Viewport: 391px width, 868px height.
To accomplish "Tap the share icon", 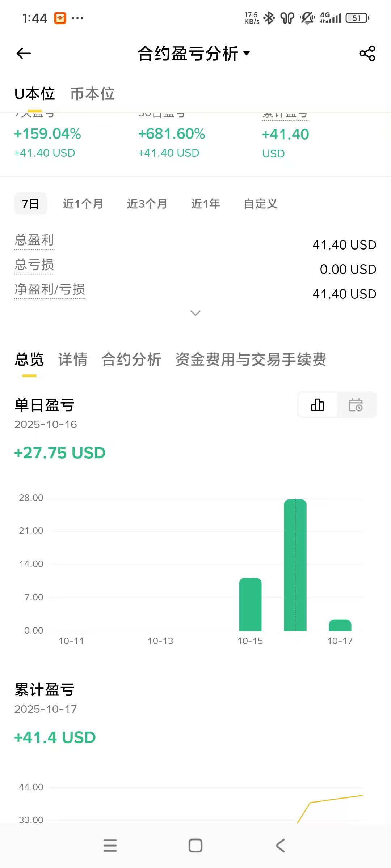I will pos(367,54).
